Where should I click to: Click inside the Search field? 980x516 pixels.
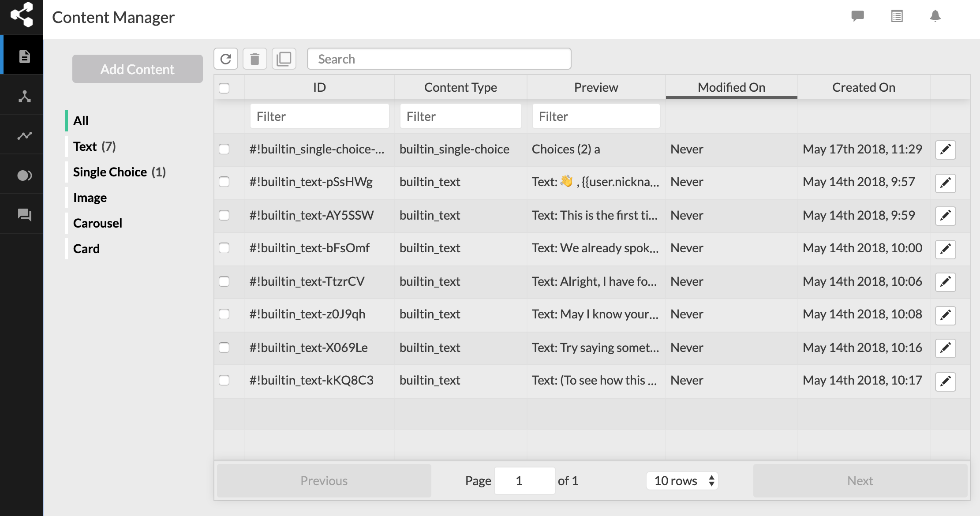pyautogui.click(x=439, y=58)
